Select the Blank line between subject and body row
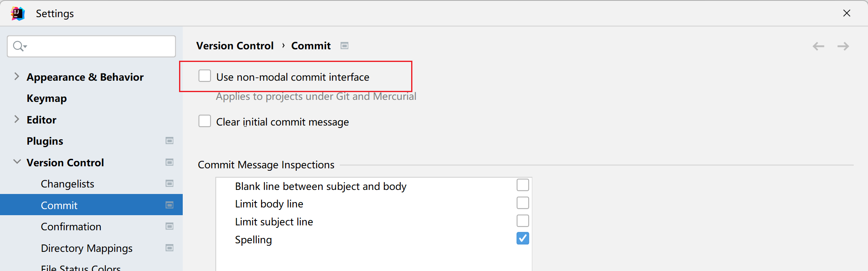Viewport: 868px width, 271px height. [321, 186]
